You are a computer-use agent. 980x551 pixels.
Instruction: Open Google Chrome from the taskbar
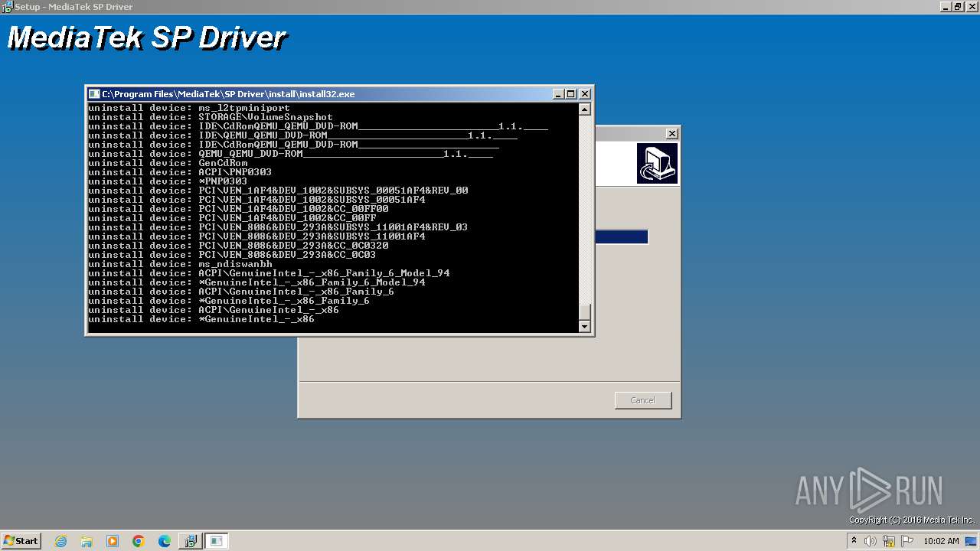[139, 541]
